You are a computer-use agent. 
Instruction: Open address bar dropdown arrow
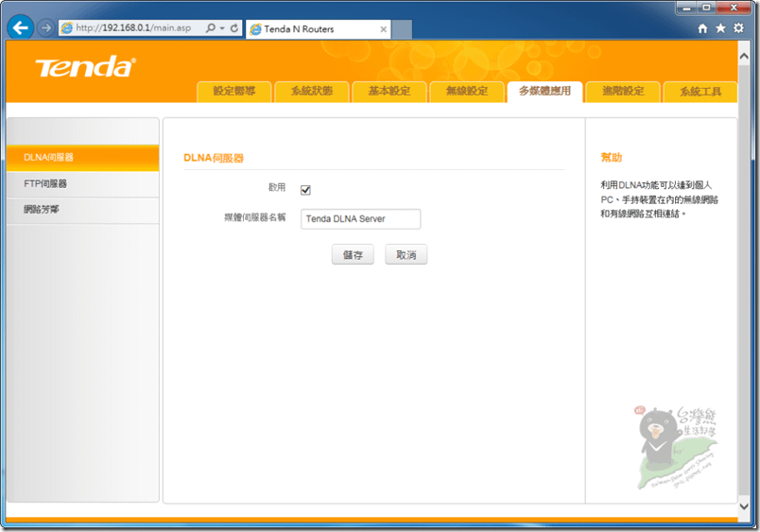click(x=222, y=28)
